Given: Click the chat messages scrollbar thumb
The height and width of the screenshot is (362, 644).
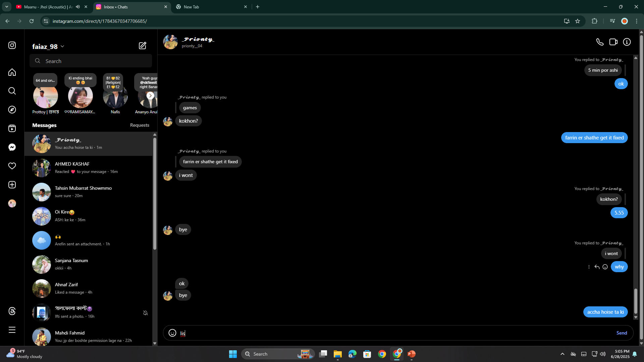Looking at the screenshot, I should 636,301.
